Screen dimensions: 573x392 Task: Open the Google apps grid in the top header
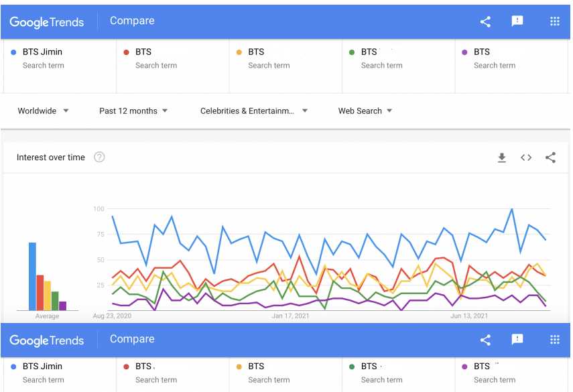pyautogui.click(x=555, y=21)
